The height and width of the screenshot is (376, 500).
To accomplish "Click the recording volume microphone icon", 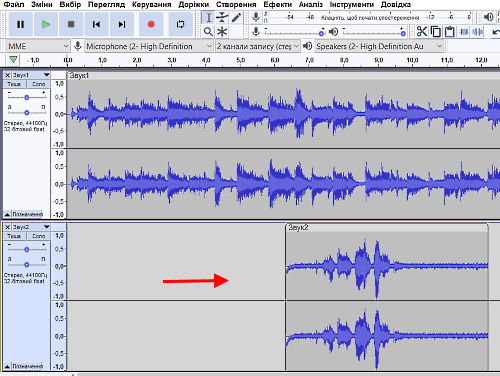I will [x=256, y=32].
